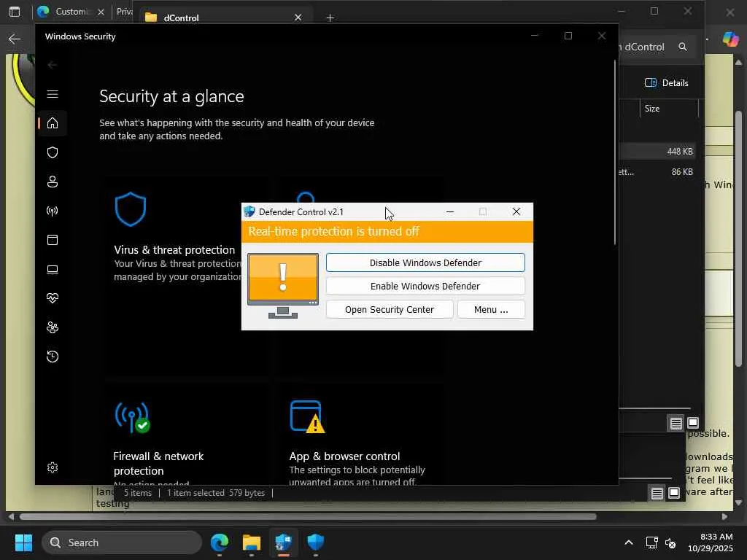The height and width of the screenshot is (560, 747).
Task: Switch to the 'Priv' Edge browser tab
Action: [125, 12]
